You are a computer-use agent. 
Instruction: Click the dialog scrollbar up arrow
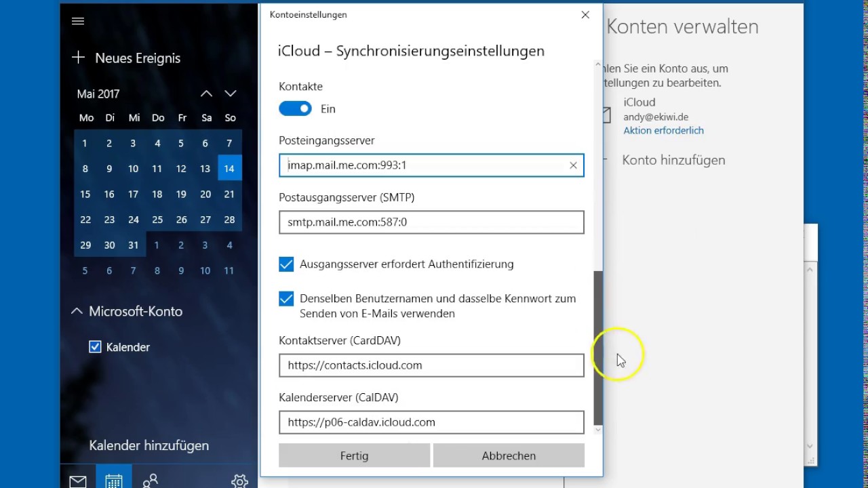597,65
